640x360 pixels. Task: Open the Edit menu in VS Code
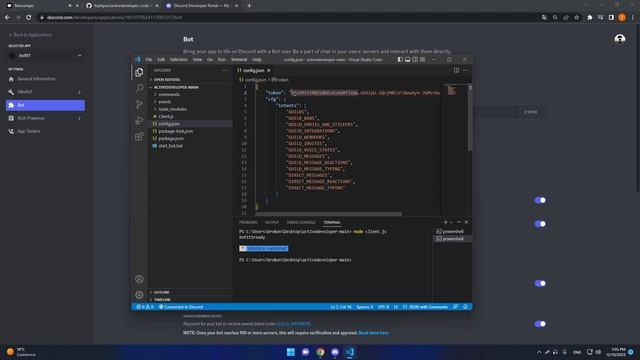click(x=161, y=60)
